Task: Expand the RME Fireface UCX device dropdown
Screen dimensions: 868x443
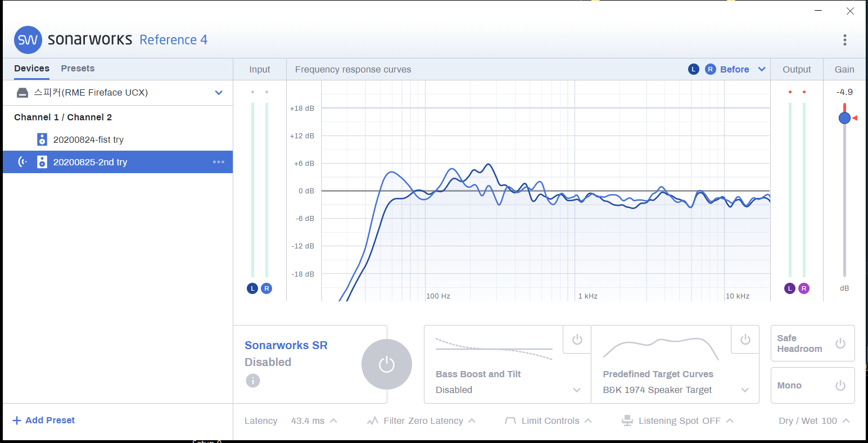Action: (219, 93)
